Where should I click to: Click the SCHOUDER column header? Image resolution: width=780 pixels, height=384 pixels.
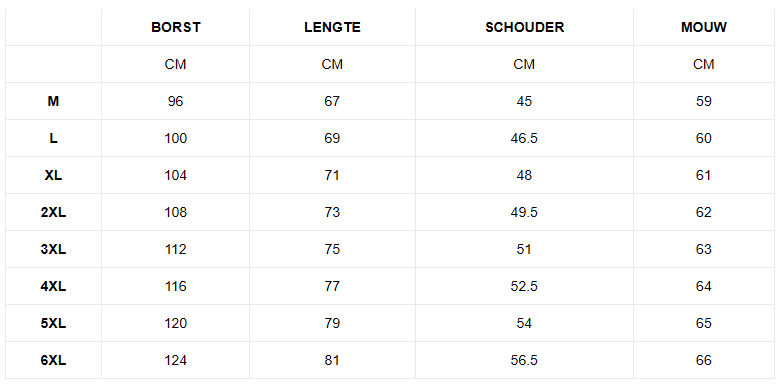(x=524, y=27)
